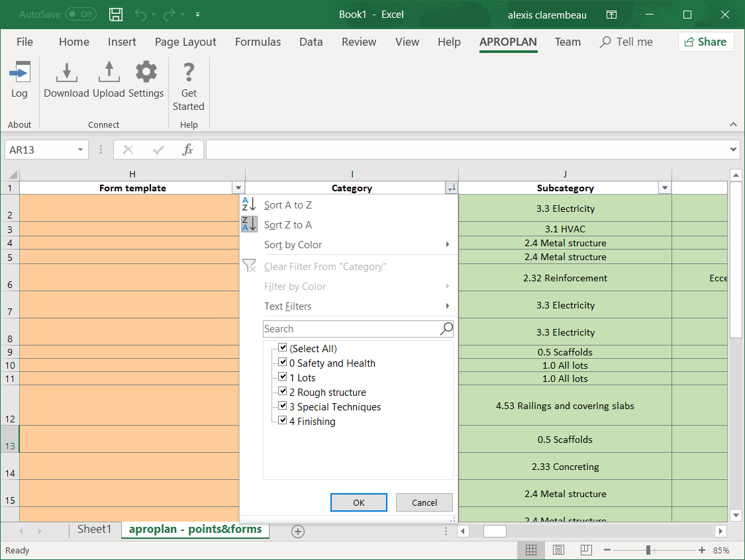Click the Cancel formula X icon

tap(128, 150)
